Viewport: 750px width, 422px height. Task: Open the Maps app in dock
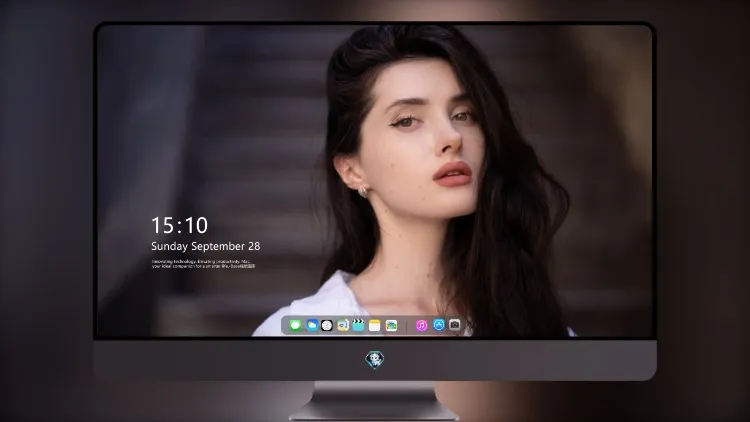[x=343, y=325]
